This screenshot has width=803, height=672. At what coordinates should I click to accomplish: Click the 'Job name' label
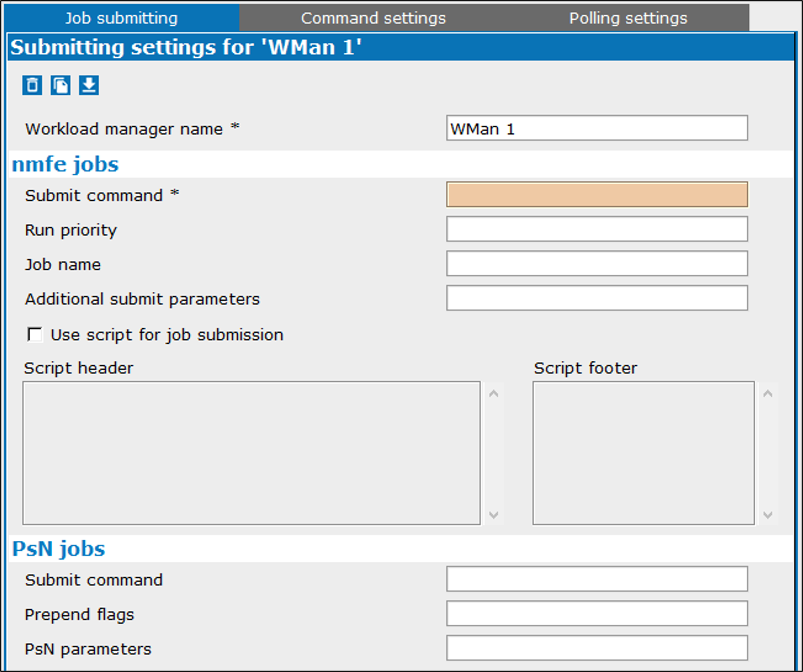63,265
